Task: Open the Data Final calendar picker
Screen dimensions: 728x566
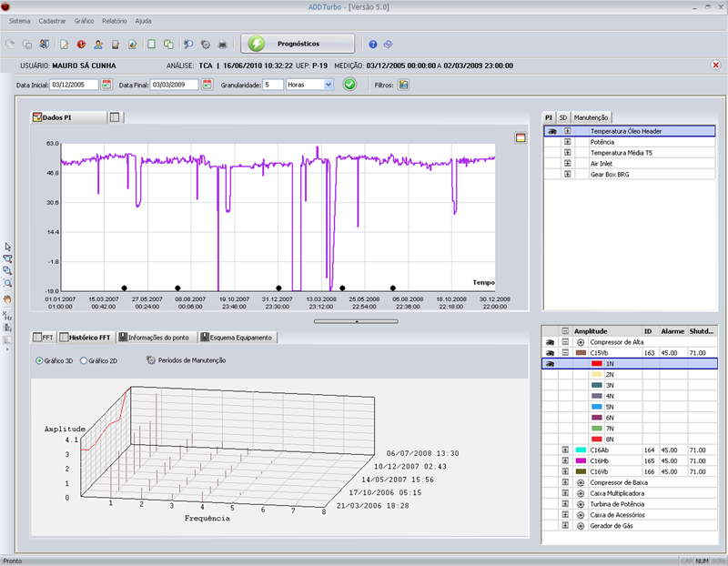Action: tap(207, 85)
